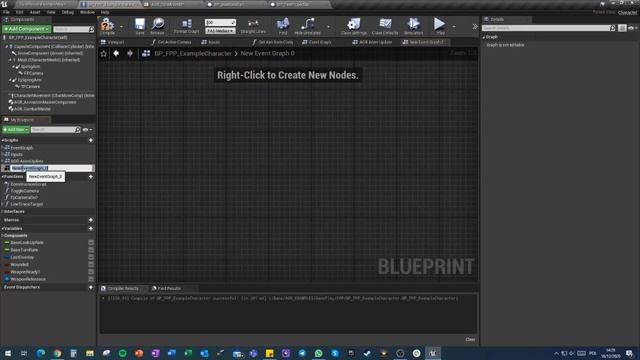Screen dimensions: 640x360
Task: Open Play options dropdown arrow
Action: (x=454, y=27)
